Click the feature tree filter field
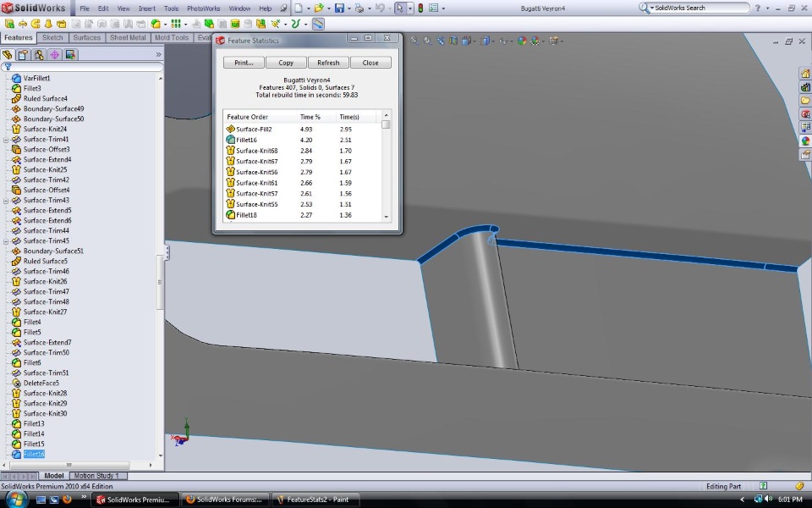Viewport: 812px width, 508px height. [x=83, y=67]
